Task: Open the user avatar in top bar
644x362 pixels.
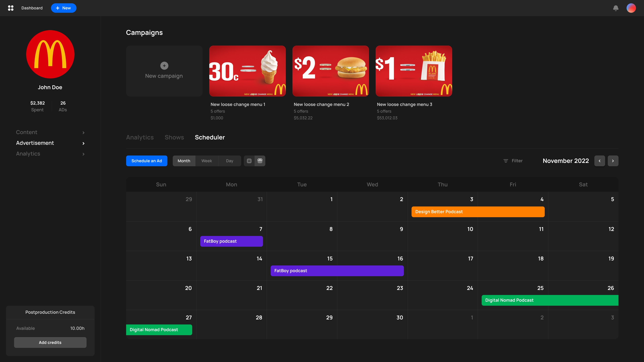Action: pyautogui.click(x=631, y=8)
